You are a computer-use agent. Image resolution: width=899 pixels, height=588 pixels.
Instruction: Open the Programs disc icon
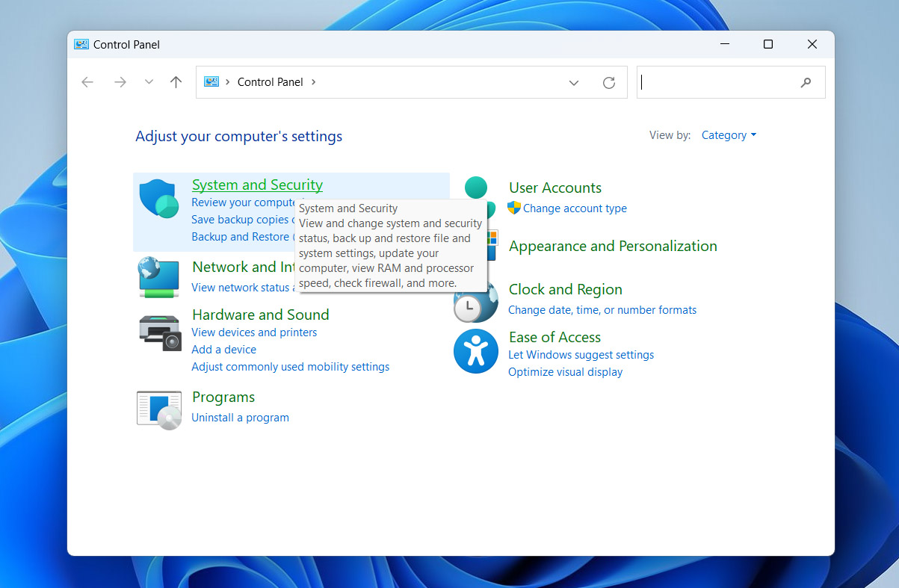(x=159, y=410)
